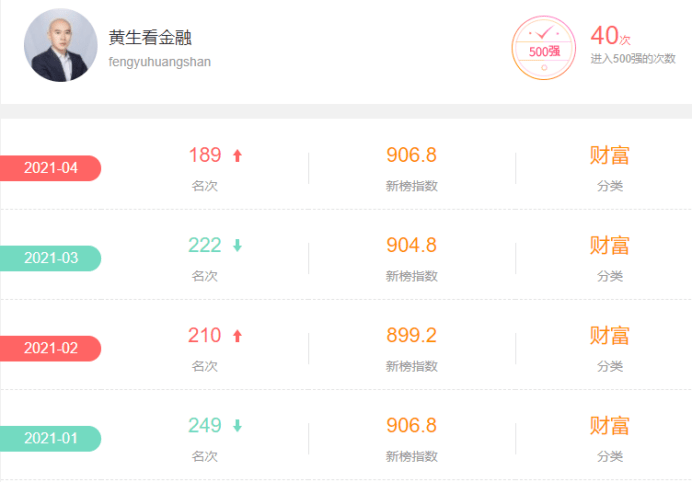Click the 500强 badge icon

pyautogui.click(x=544, y=48)
